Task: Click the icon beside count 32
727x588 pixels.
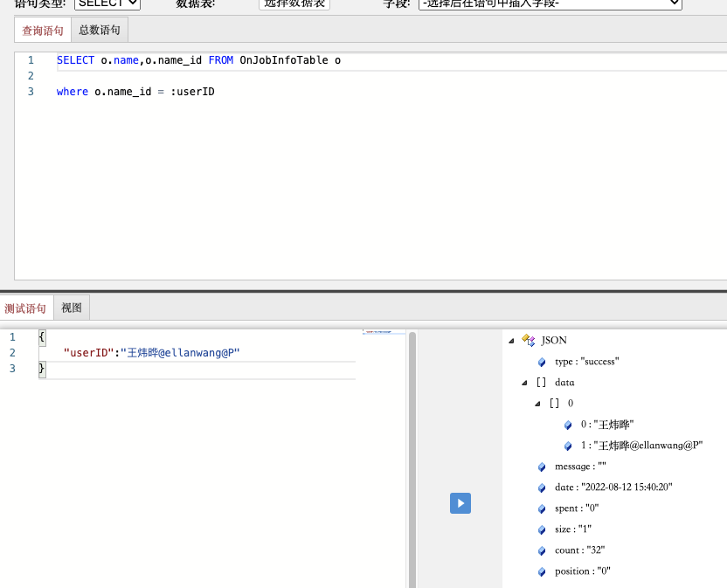Action: [542, 550]
